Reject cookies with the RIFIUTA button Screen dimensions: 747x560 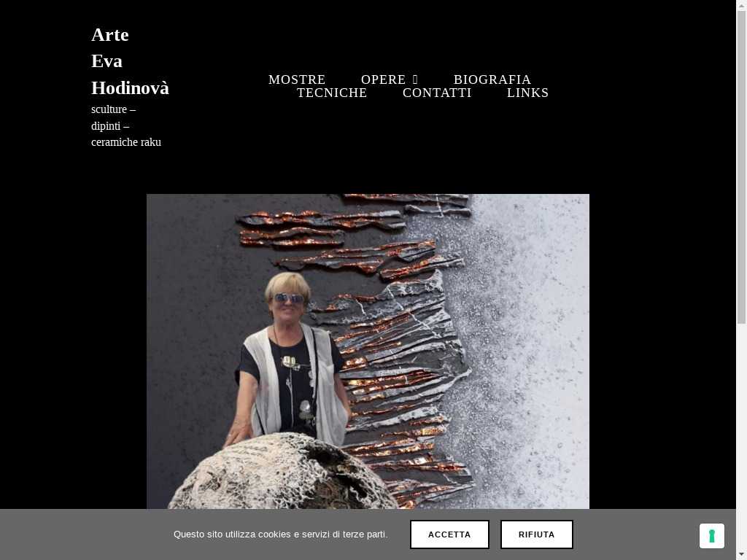pyautogui.click(x=536, y=534)
